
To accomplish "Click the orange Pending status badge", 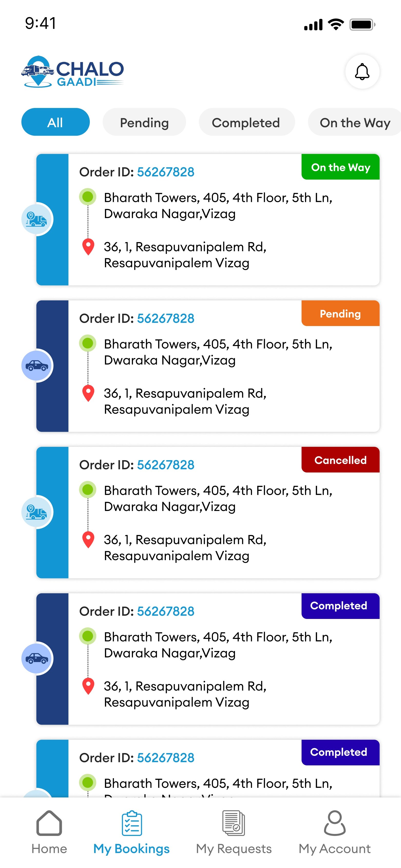I will pos(340,314).
